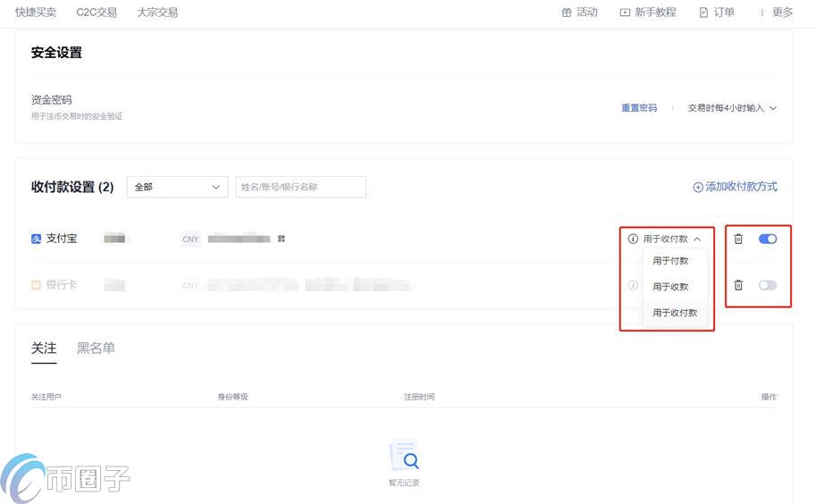This screenshot has width=816, height=504.
Task: Disable the 支付宝 payment toggle
Action: [x=768, y=239]
